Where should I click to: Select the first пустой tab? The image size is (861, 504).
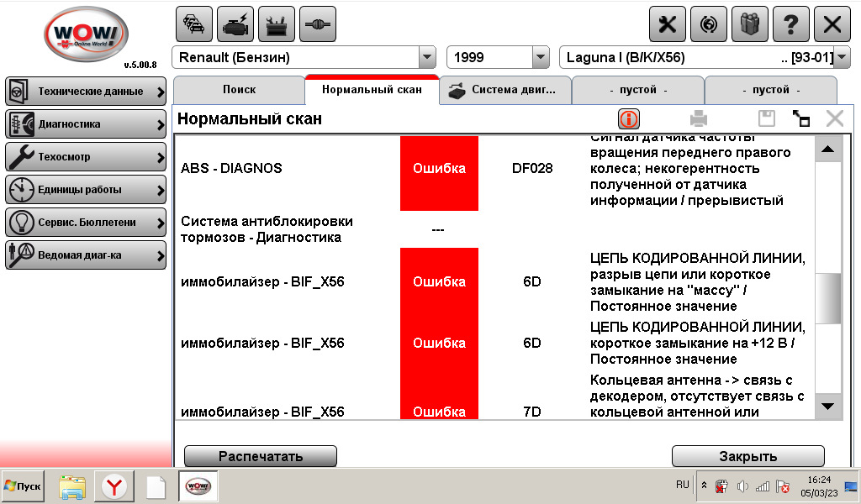pos(638,89)
